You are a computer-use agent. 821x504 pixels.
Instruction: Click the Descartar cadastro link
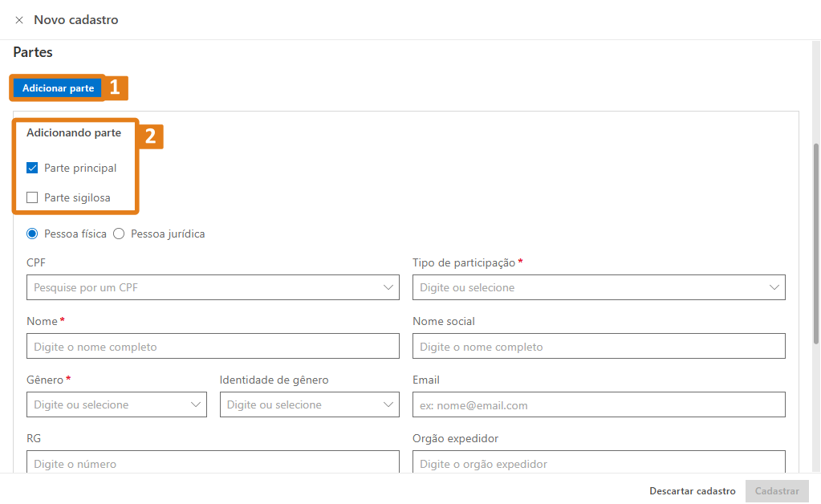(x=692, y=490)
